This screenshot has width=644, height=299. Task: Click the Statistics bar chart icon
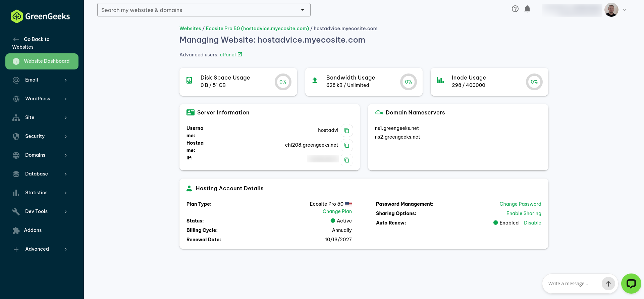[x=16, y=193]
